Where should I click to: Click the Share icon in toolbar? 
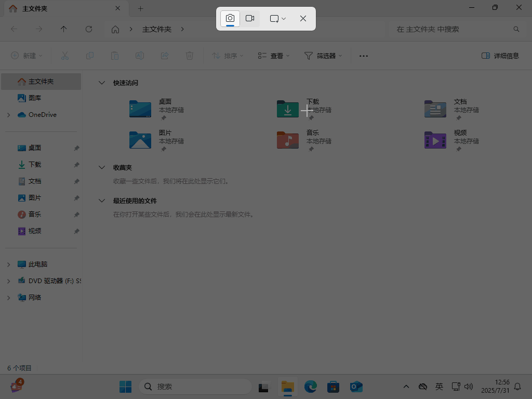pos(165,56)
